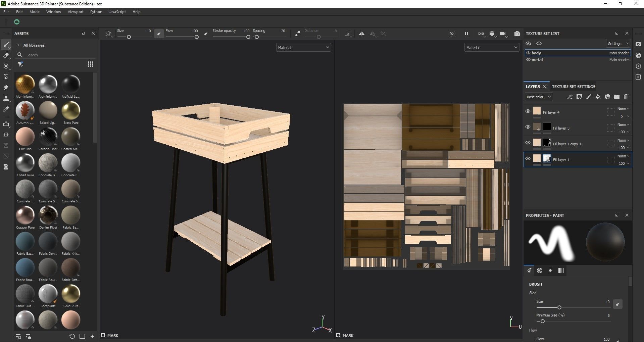Refresh the assets with the circular arrow icon
Image resolution: width=644 pixels, height=342 pixels.
72,336
